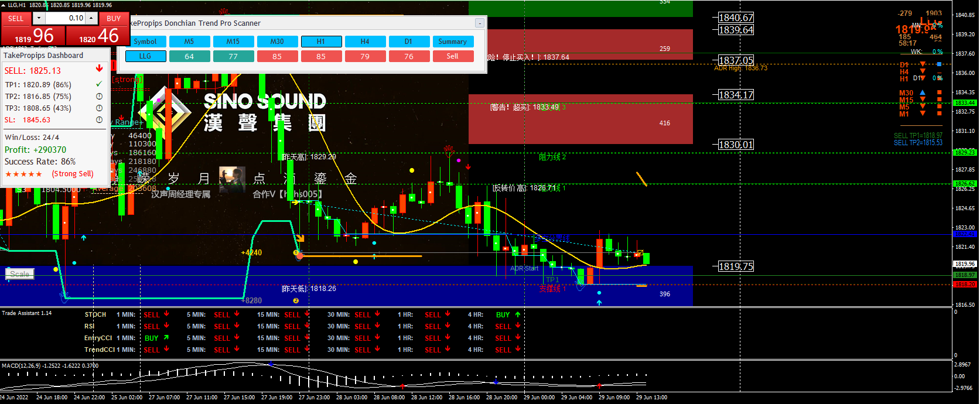Click the red Sell summary cell
Viewport: 980px width, 404px height.
[453, 56]
